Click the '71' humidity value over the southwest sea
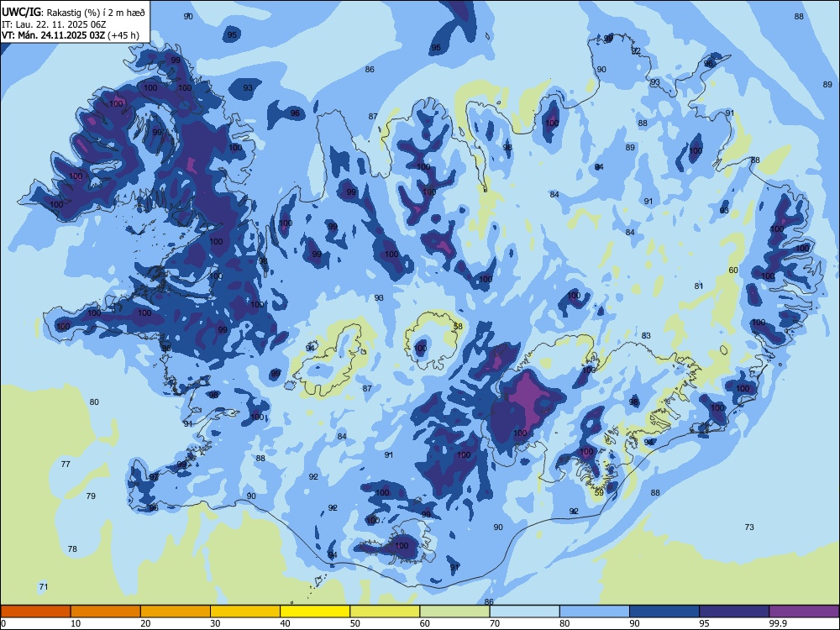Viewport: 840px width, 630px height. tap(44, 586)
